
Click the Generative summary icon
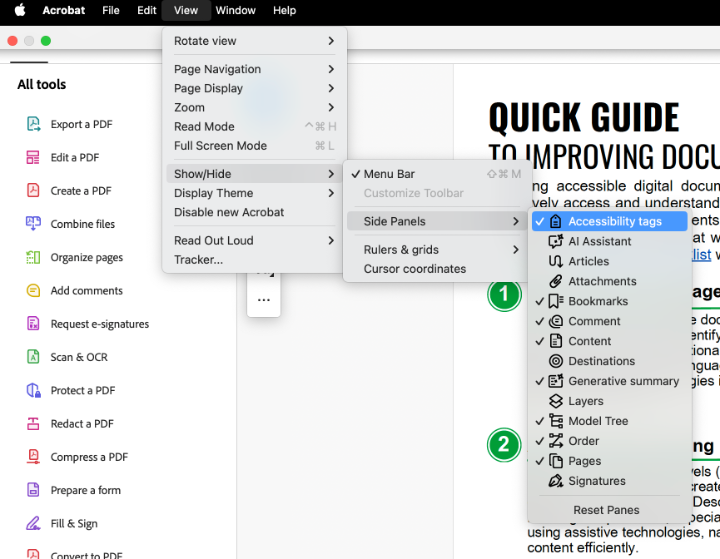[x=556, y=381]
